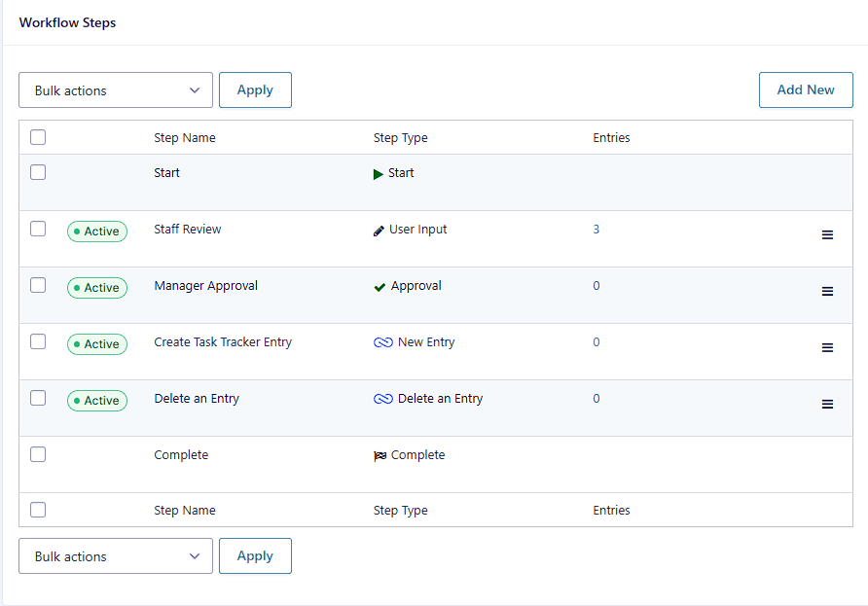Open the hamburger menu for Manager Approval
868x606 pixels.
(827, 291)
